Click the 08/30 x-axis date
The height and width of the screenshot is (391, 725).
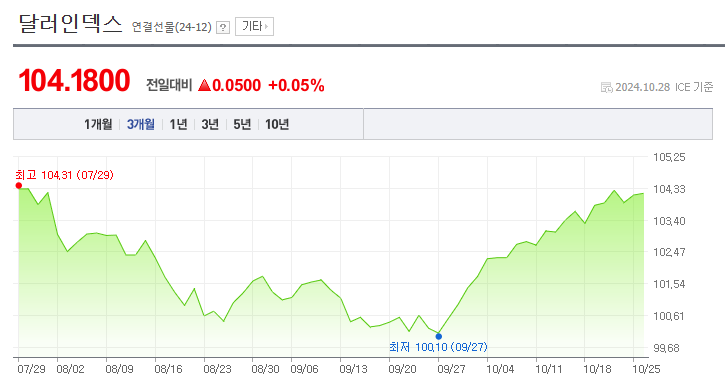[265, 369]
